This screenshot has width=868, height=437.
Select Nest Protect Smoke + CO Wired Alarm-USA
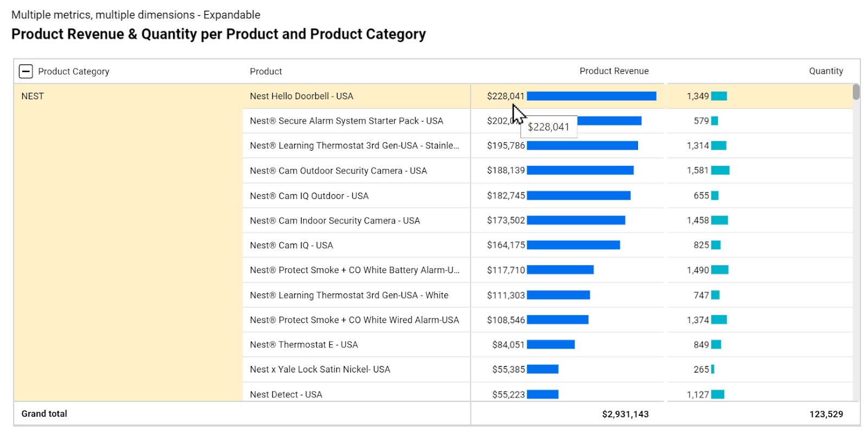[354, 320]
